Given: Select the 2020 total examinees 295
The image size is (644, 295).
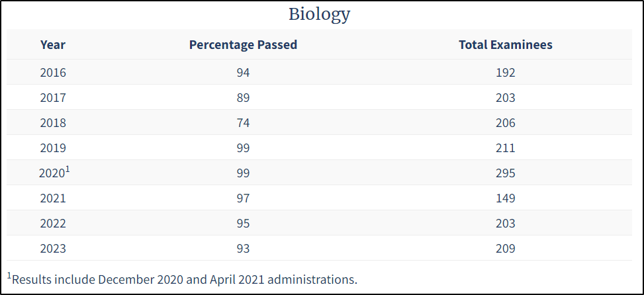Looking at the screenshot, I should [x=506, y=173].
